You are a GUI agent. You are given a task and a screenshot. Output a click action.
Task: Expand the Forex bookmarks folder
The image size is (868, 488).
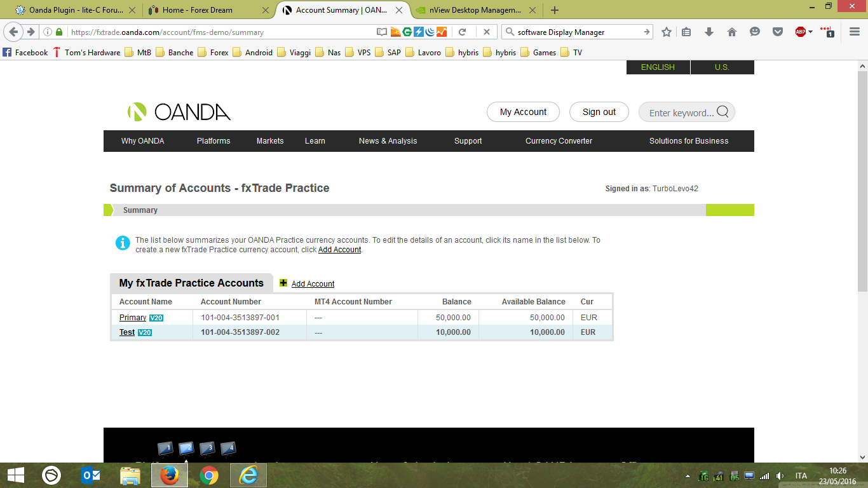point(213,53)
